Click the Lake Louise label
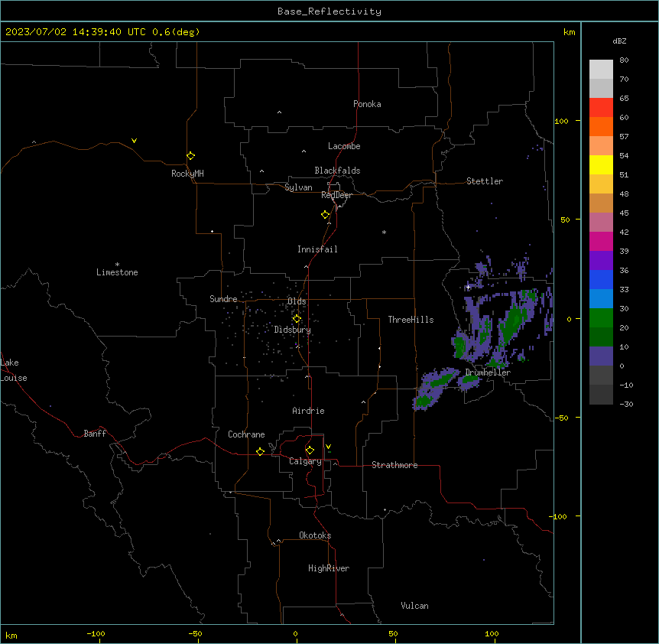659x644 pixels. (x=14, y=370)
